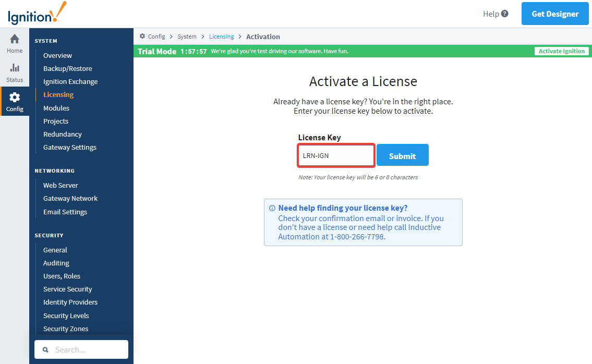Viewport: 592px width, 364px height.
Task: Open Service Security page
Action: click(68, 289)
